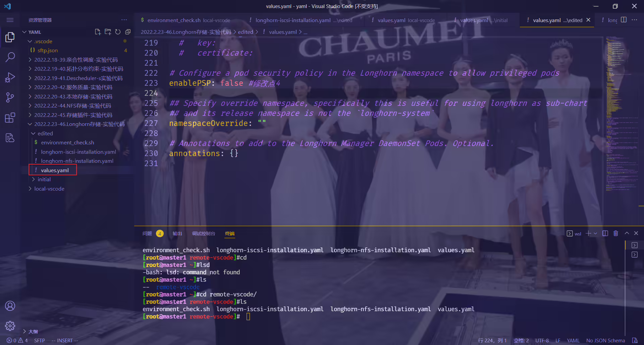
Task: Open the Search view in the activity bar
Action: [x=10, y=57]
